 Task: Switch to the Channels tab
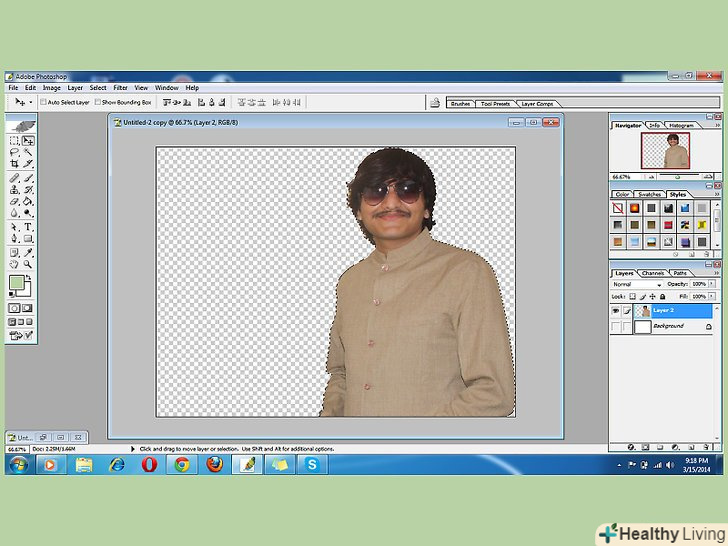point(652,273)
